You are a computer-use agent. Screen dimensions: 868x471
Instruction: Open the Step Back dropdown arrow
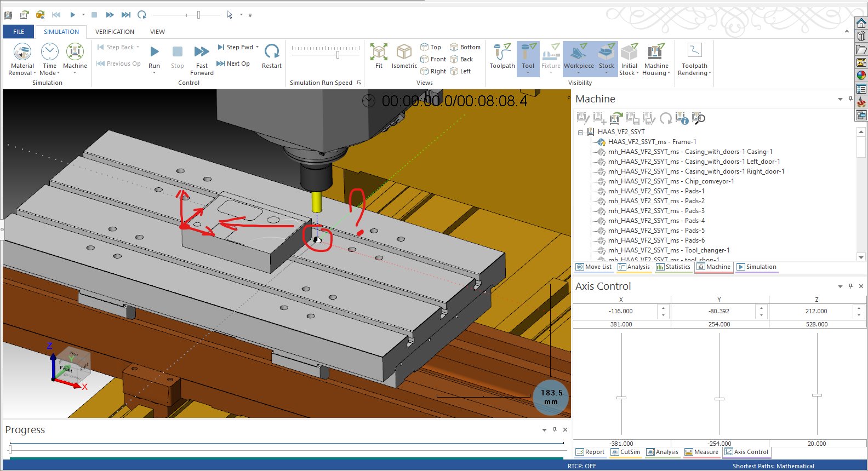click(138, 47)
